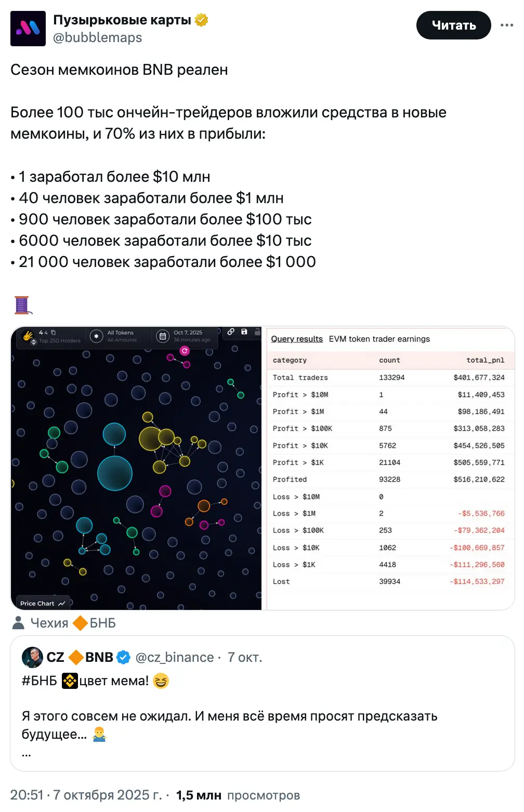Screen dimensions: 524x812
Task: Click the copy icon beside token name
Action: point(54,332)
